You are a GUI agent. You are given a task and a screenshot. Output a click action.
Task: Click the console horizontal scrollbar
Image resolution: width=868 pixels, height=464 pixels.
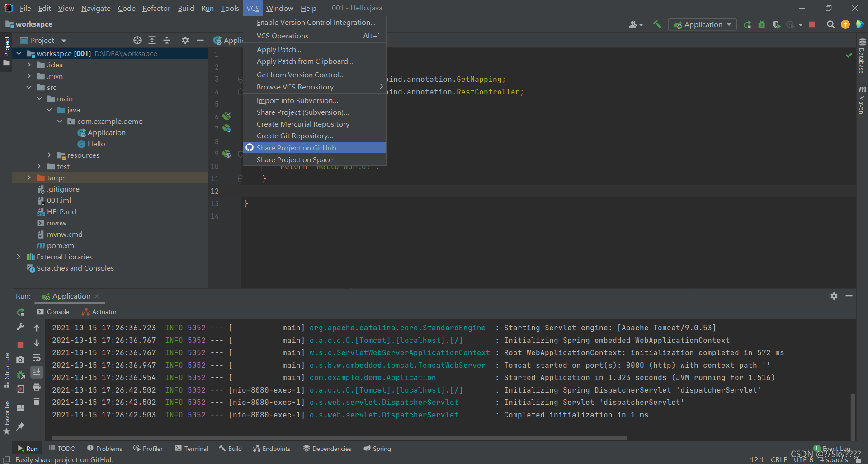pyautogui.click(x=340, y=438)
